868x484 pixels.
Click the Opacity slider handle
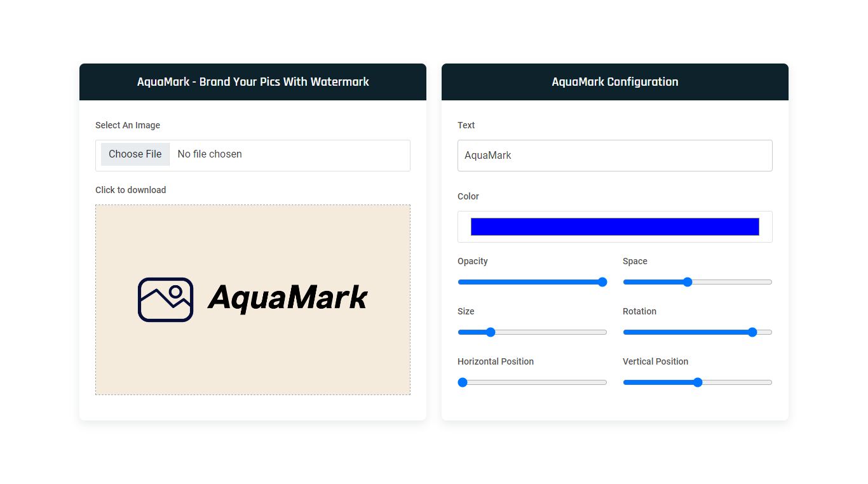602,282
